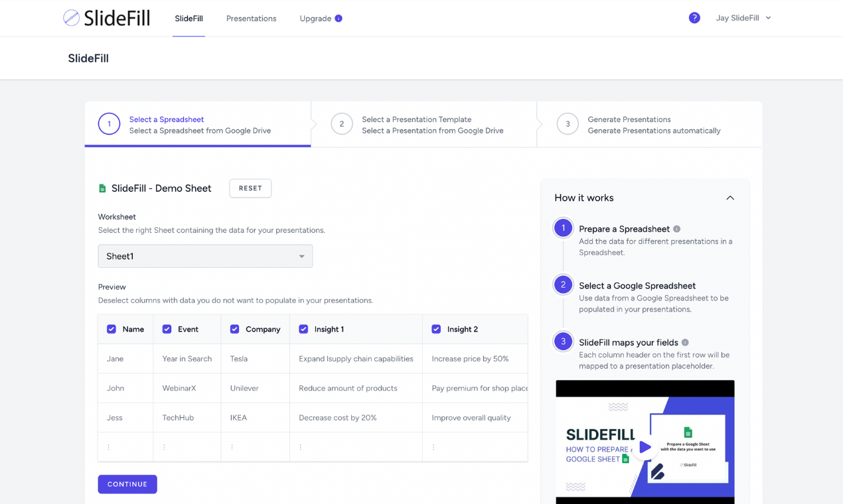
Task: Click the info badge next to Upgrade
Action: tap(339, 19)
